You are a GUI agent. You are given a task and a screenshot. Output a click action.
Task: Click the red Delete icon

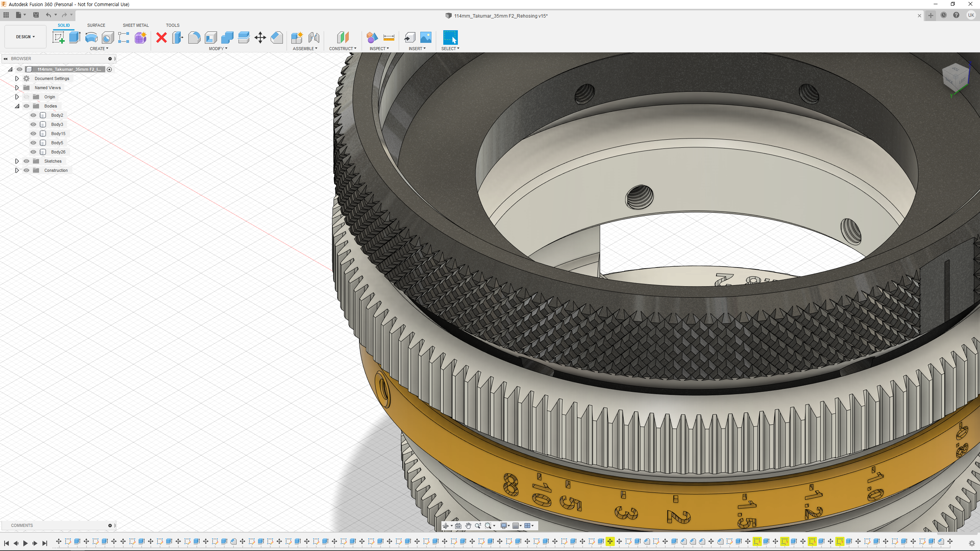point(162,37)
